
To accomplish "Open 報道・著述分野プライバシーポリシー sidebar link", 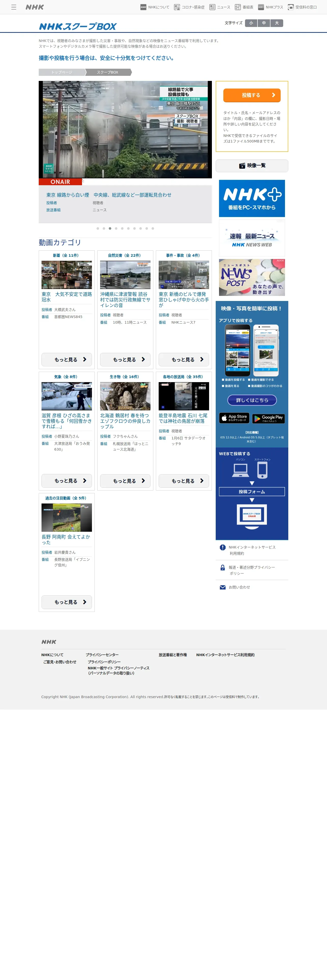I will pyautogui.click(x=252, y=570).
